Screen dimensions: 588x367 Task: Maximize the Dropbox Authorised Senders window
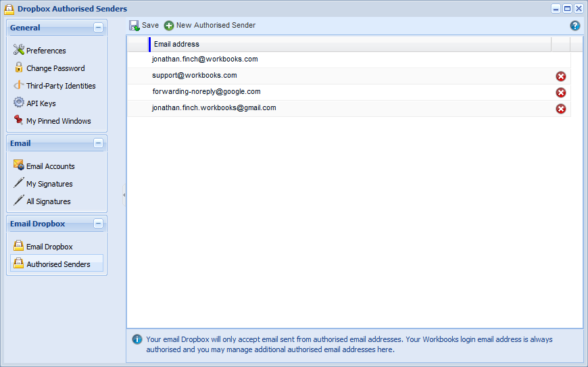pos(567,9)
